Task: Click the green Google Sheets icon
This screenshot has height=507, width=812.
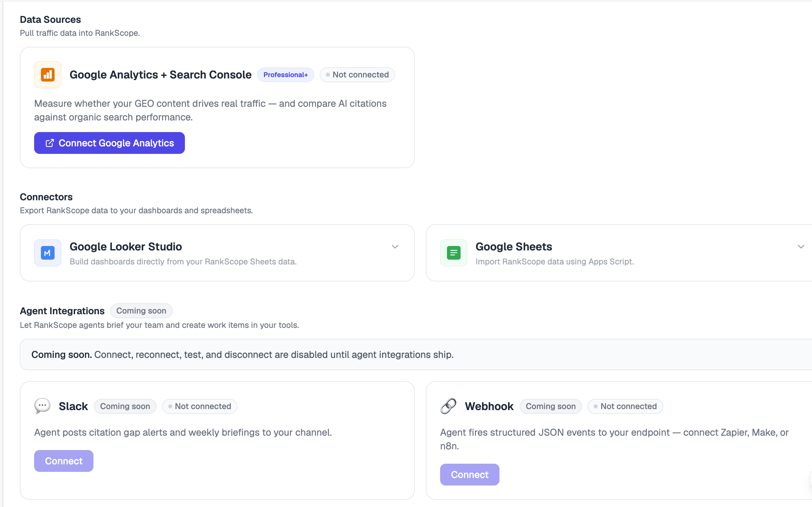Action: coord(454,253)
